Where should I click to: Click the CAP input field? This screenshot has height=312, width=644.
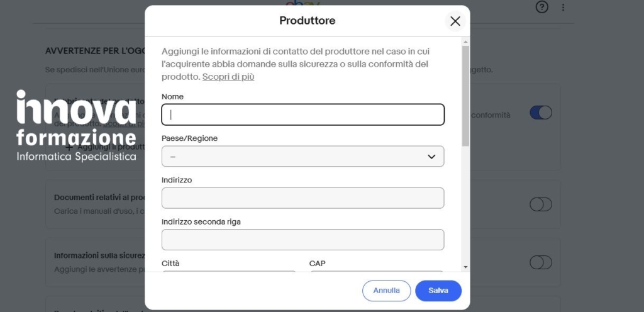pyautogui.click(x=376, y=273)
